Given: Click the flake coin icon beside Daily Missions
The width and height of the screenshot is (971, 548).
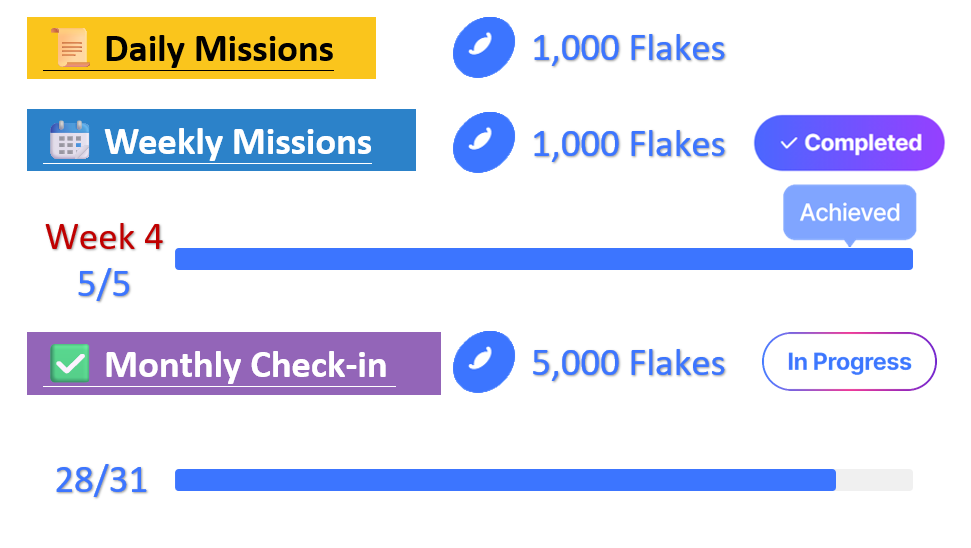Looking at the screenshot, I should pyautogui.click(x=484, y=48).
